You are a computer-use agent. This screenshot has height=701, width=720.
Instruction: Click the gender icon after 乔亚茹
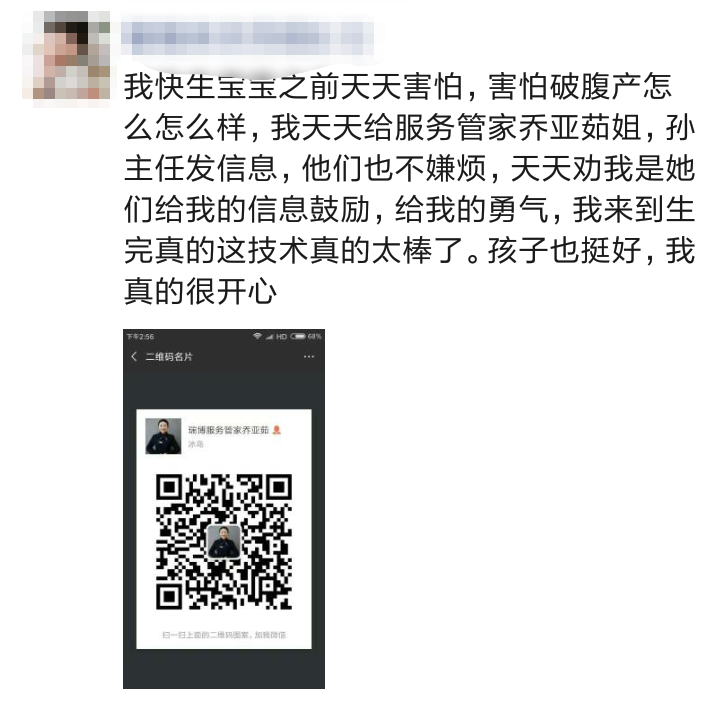point(277,430)
